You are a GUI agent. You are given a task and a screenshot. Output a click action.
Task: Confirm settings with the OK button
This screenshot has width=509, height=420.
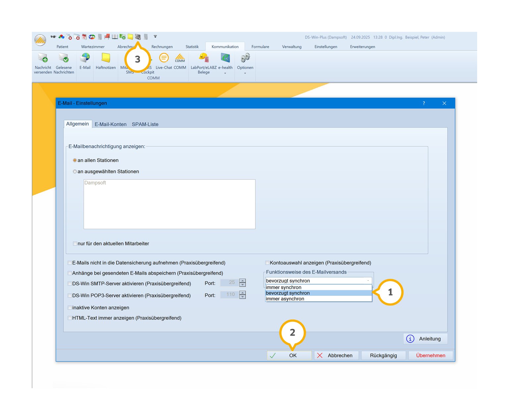(289, 355)
